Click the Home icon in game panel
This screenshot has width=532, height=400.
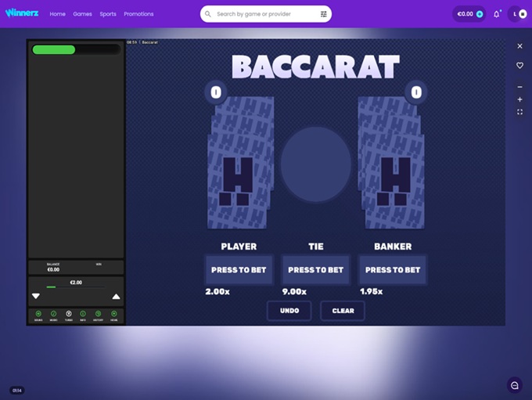point(113,315)
